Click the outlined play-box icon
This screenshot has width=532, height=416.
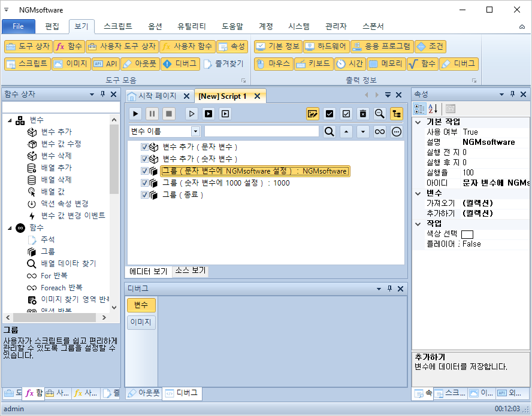(x=225, y=114)
